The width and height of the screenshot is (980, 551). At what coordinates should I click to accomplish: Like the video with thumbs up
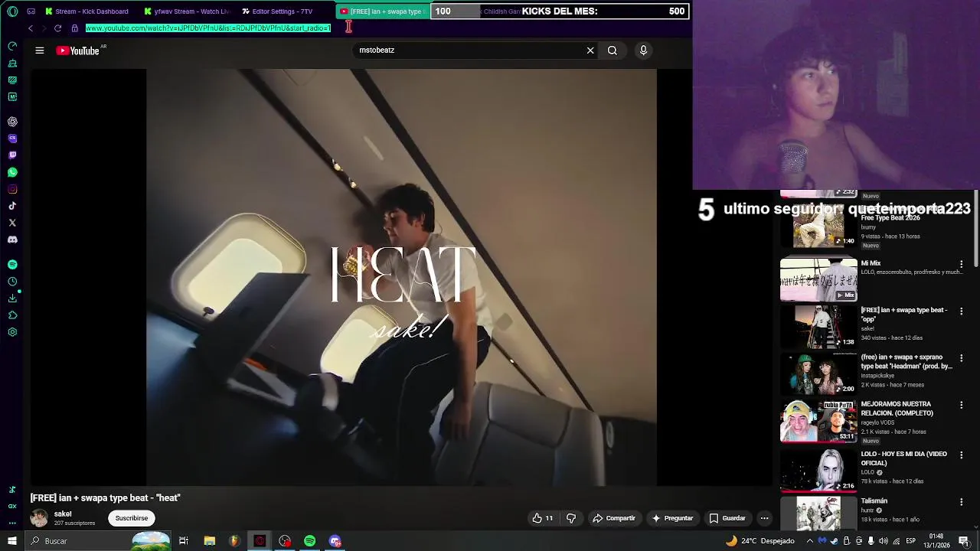pyautogui.click(x=543, y=518)
